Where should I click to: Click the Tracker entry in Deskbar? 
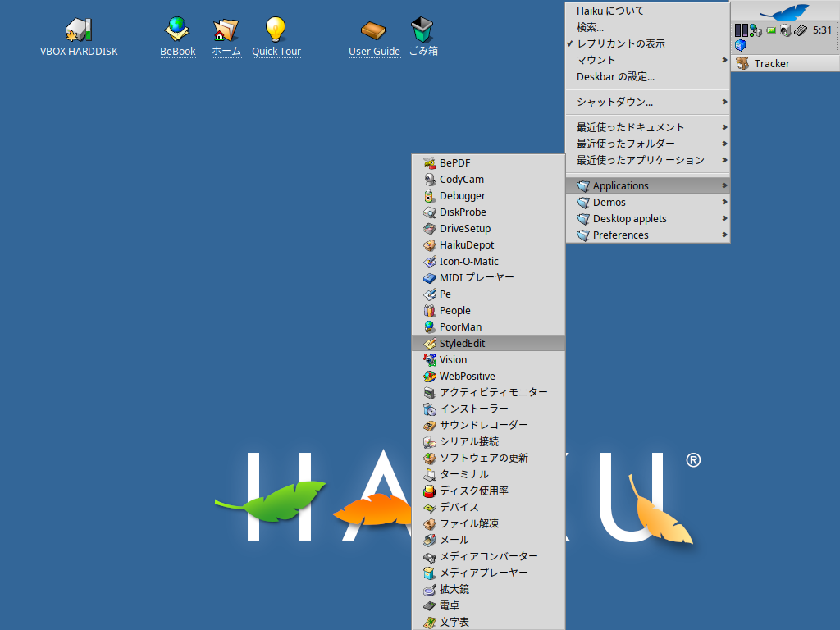772,63
